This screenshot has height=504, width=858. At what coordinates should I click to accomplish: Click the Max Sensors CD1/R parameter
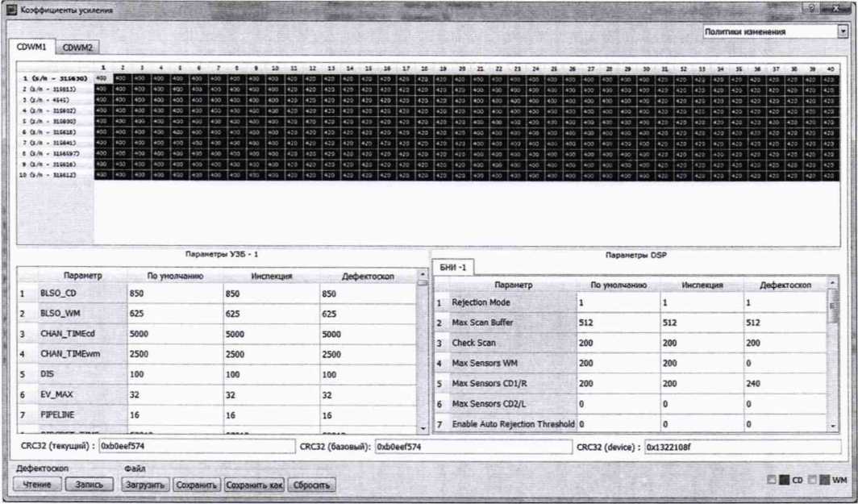pos(513,384)
